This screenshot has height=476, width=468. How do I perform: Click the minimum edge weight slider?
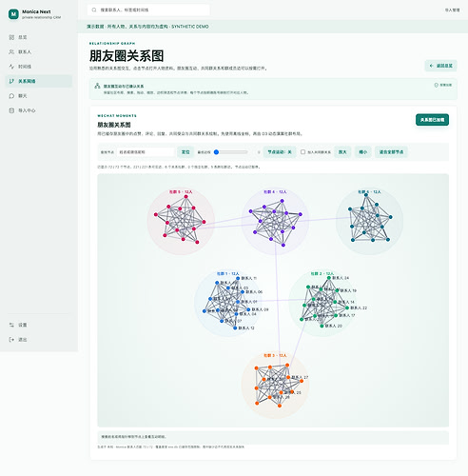point(231,152)
